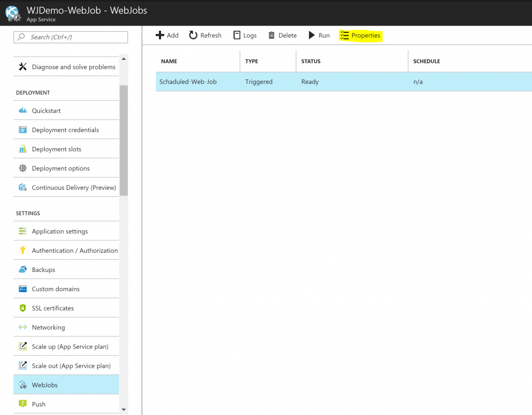The height and width of the screenshot is (415, 532).
Task: Click the SCHEDULE column header
Action: coord(427,61)
